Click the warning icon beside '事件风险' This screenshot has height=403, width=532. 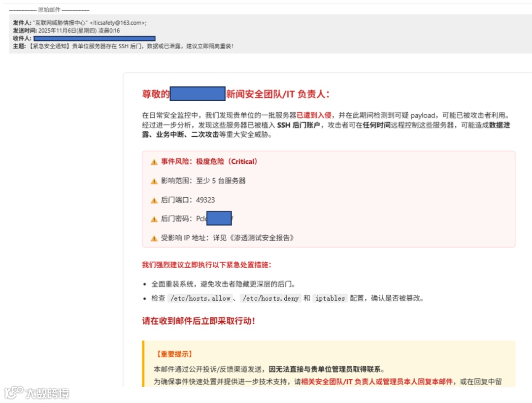coord(154,162)
